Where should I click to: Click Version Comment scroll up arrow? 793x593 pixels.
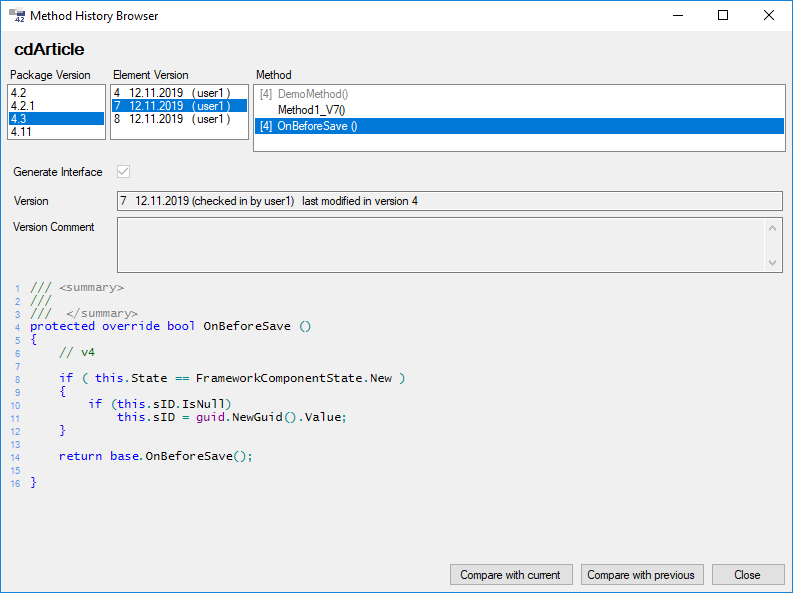click(772, 229)
